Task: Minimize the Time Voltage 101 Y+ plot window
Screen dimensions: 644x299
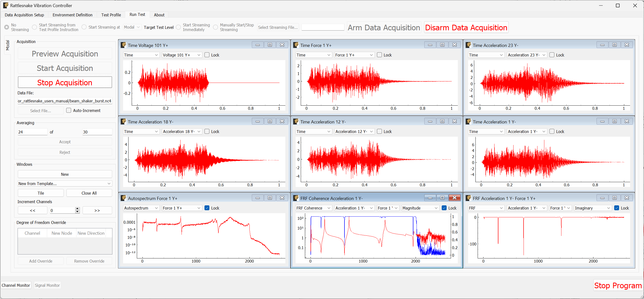Action: tap(258, 44)
